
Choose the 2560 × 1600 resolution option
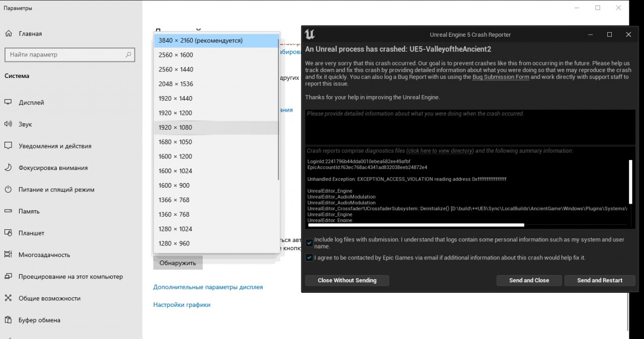coord(216,55)
